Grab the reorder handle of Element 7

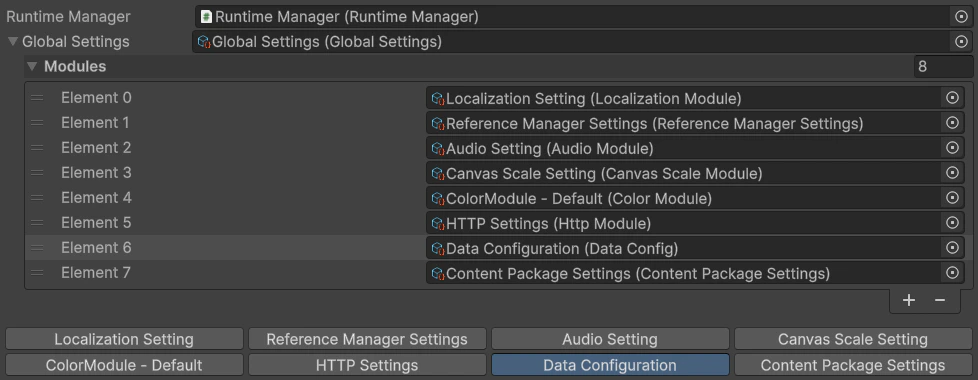pos(37,273)
